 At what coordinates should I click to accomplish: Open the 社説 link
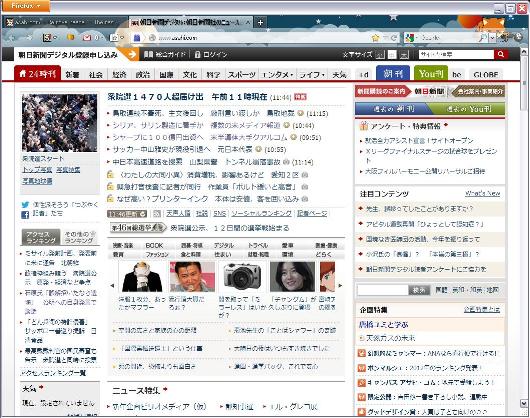point(202,214)
